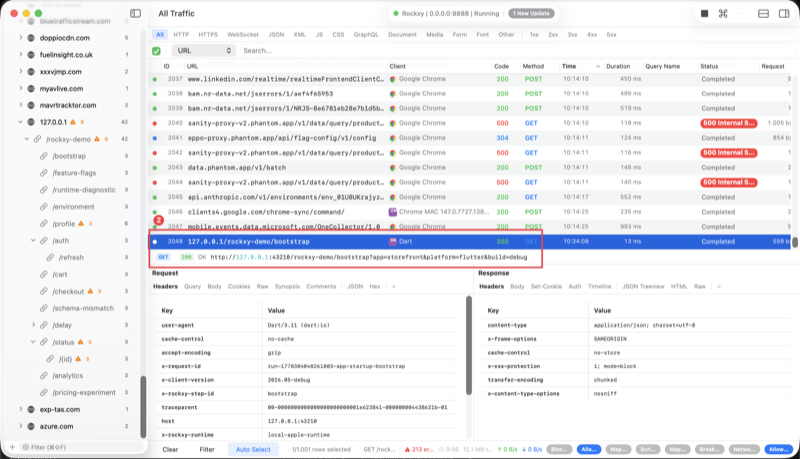Sort by the Duration column header
This screenshot has height=459, width=800.
click(618, 66)
